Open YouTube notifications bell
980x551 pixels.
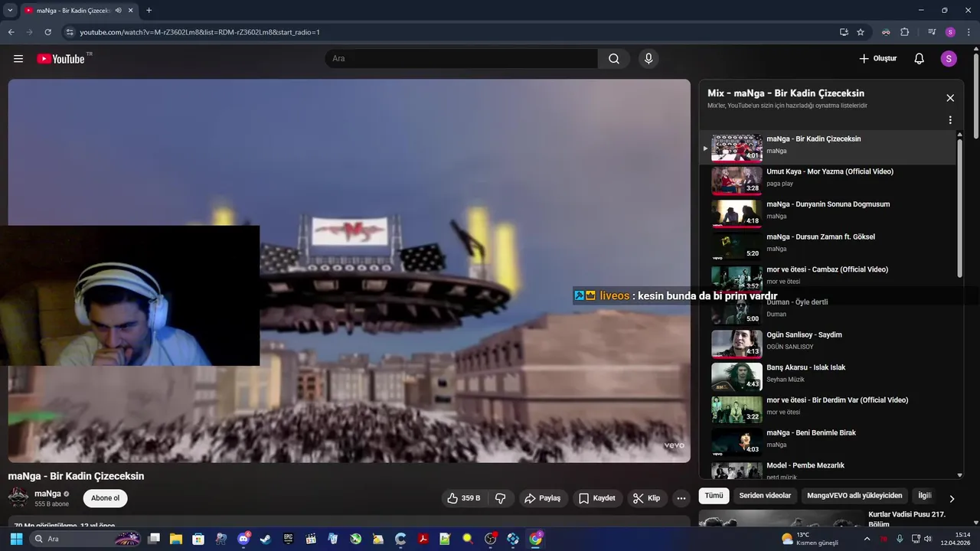[920, 59]
